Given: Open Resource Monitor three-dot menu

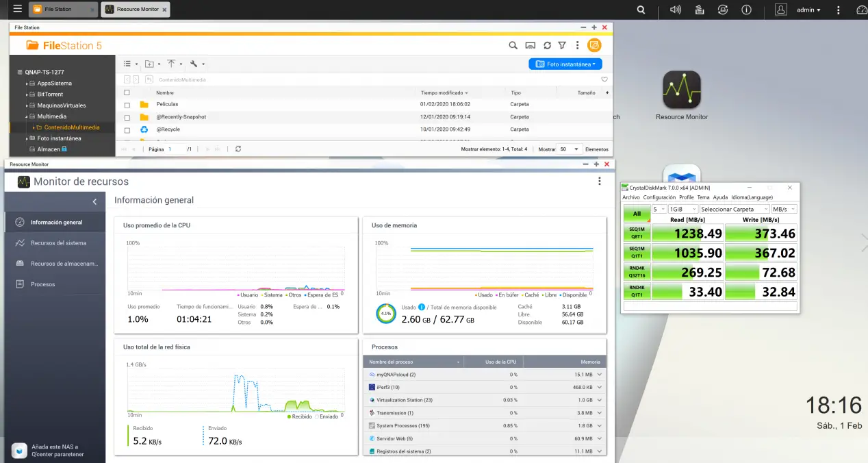Looking at the screenshot, I should 600,182.
